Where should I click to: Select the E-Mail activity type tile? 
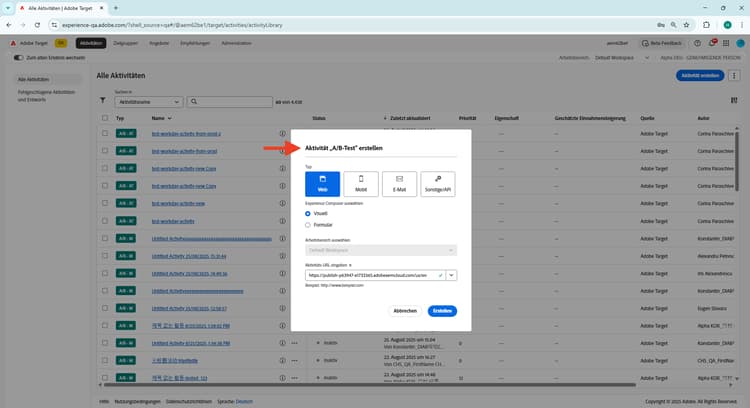(399, 184)
